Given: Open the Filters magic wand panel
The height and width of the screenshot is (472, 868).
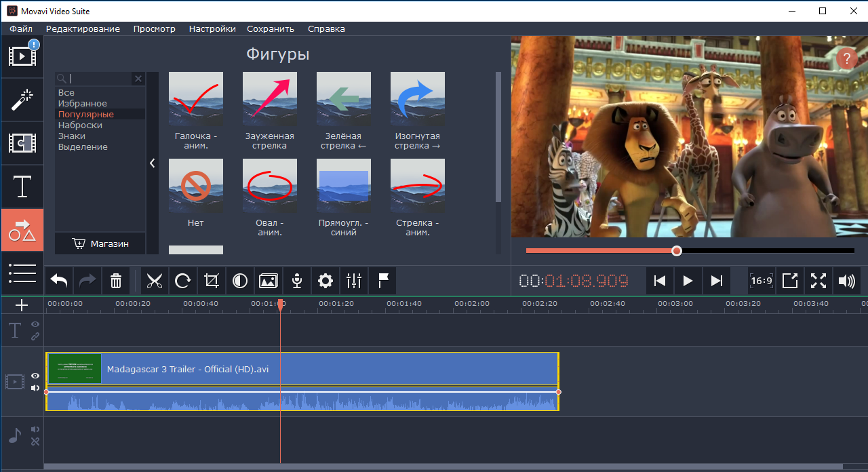Looking at the screenshot, I should pyautogui.click(x=22, y=100).
